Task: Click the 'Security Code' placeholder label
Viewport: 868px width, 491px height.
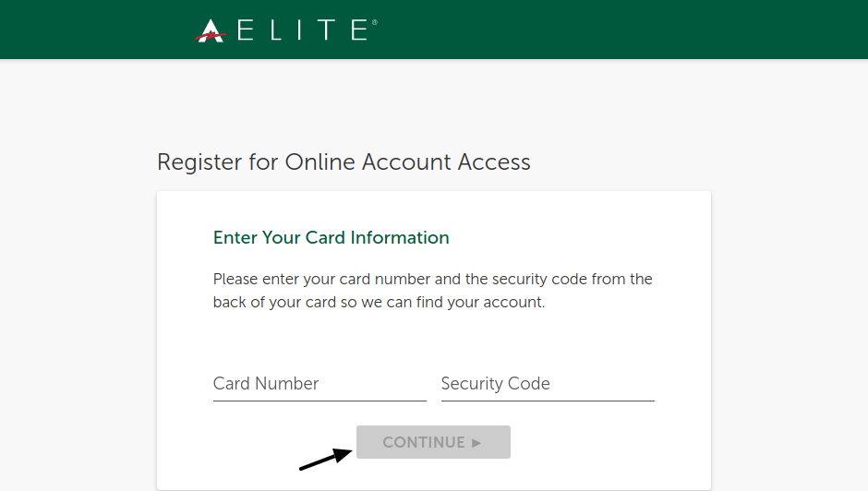Action: coord(496,384)
